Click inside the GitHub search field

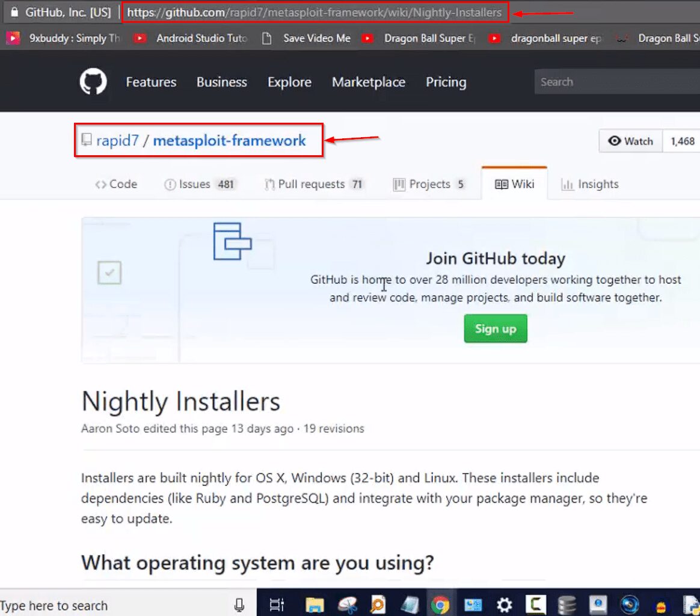tap(613, 81)
